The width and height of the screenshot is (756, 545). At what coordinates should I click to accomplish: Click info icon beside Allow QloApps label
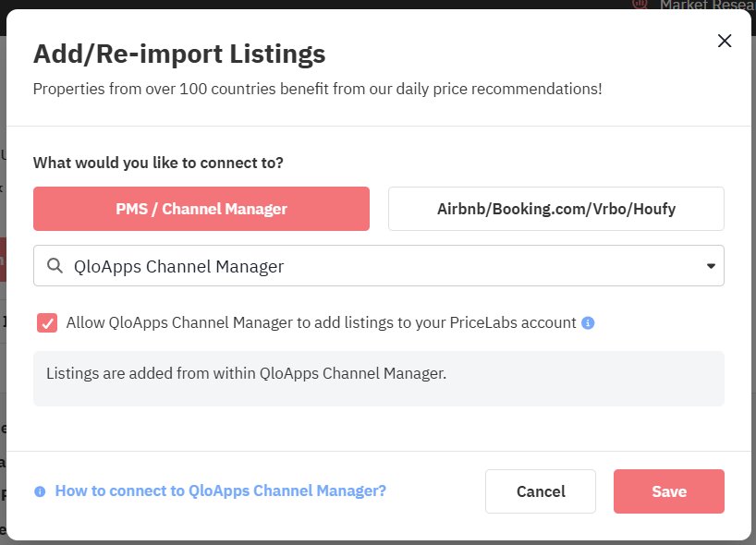point(588,323)
